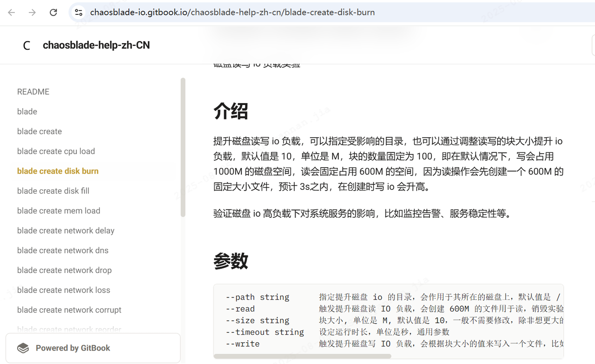The width and height of the screenshot is (595, 364).
Task: Go to blade create mem load
Action: click(59, 211)
